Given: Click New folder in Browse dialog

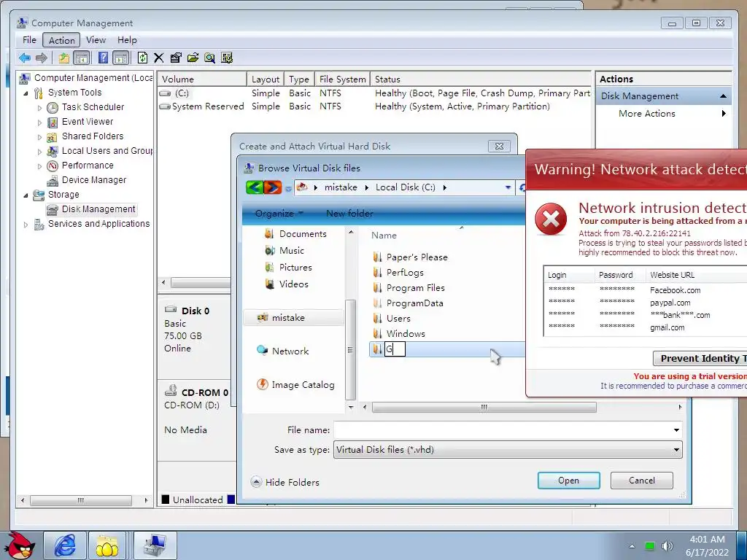Looking at the screenshot, I should (x=349, y=214).
